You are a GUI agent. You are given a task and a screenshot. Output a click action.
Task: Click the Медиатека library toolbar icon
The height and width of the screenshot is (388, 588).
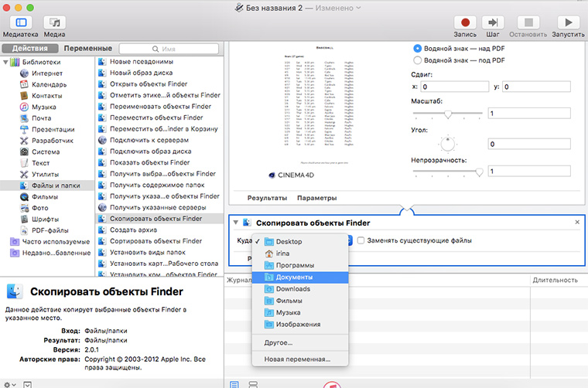(x=20, y=23)
